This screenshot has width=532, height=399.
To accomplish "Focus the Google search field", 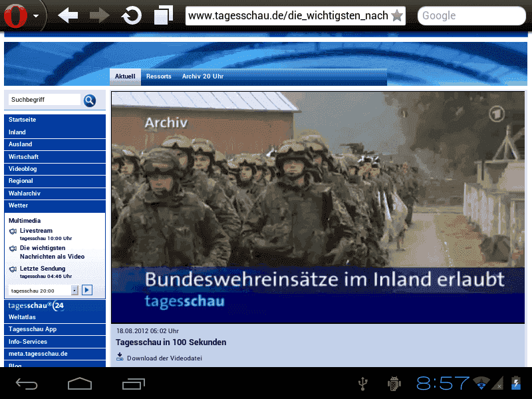I will [471, 15].
